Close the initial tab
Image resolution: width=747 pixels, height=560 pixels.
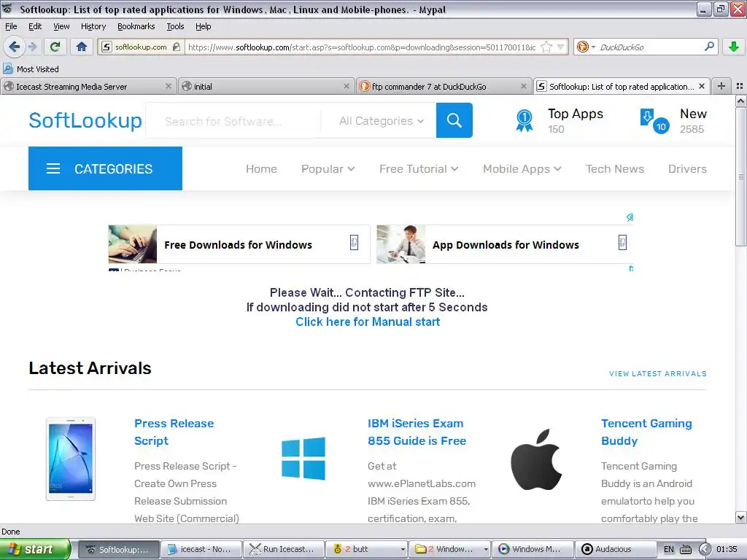tap(347, 86)
